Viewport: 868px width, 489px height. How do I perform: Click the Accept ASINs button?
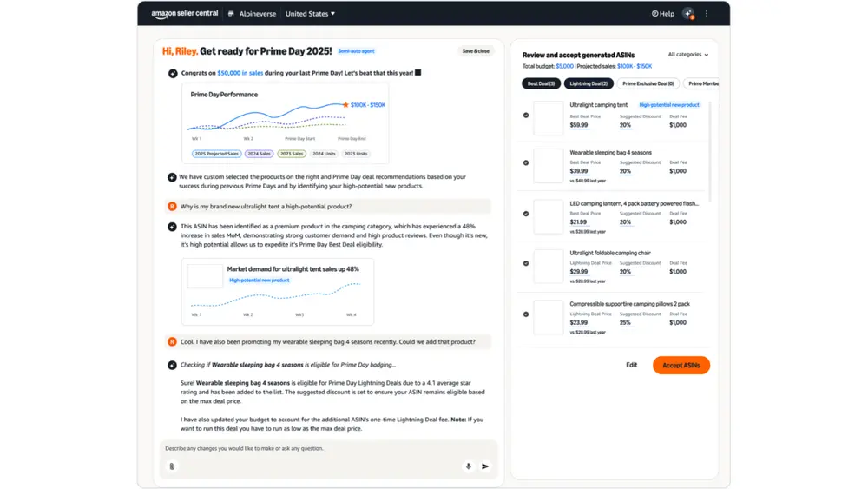click(x=681, y=366)
